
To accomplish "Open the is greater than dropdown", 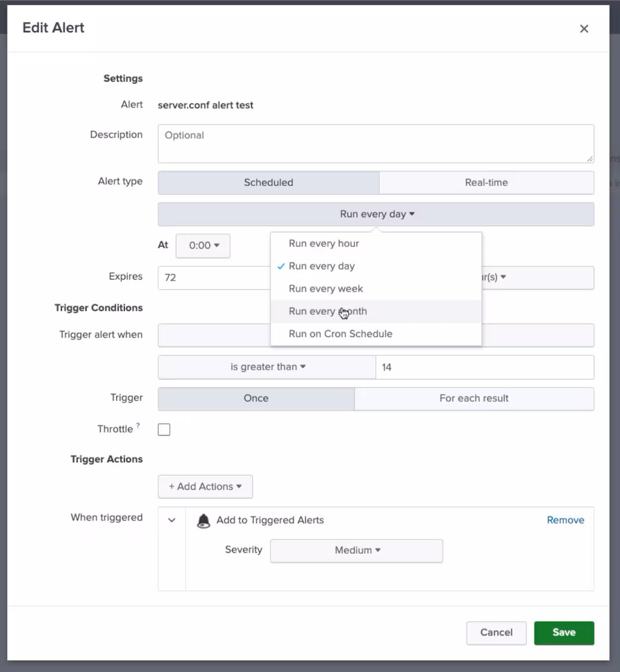I will (267, 367).
